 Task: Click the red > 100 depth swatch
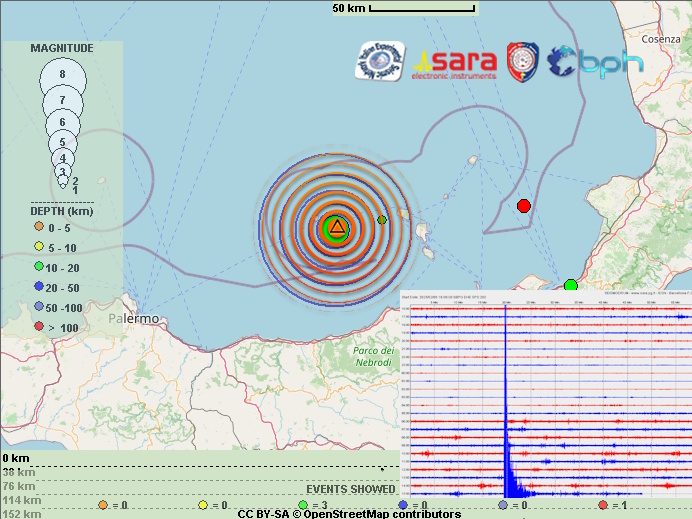point(39,325)
